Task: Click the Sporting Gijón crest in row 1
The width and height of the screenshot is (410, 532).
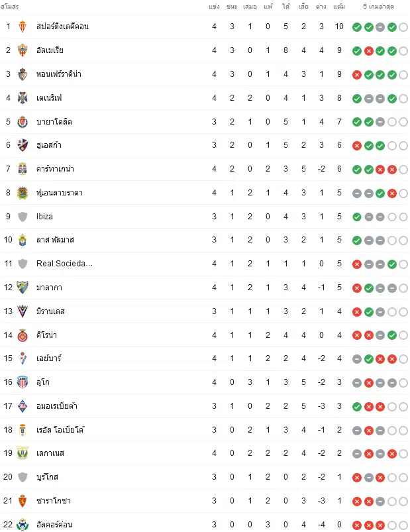Action: click(23, 27)
